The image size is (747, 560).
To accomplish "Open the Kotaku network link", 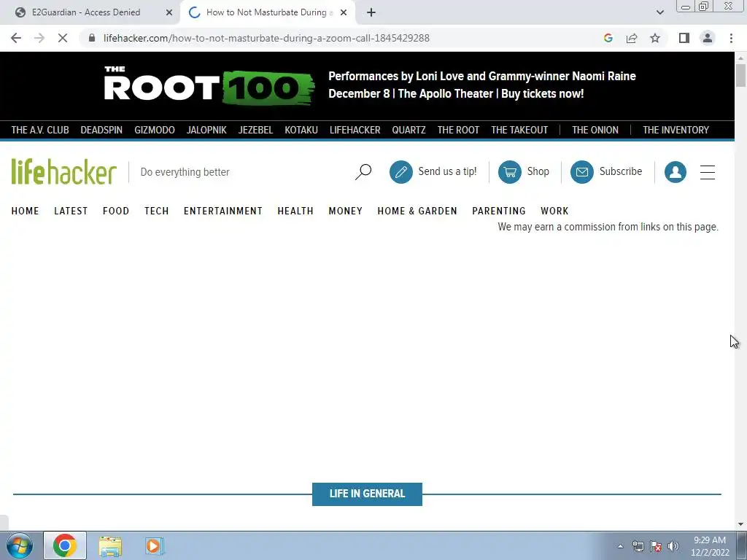I will tap(301, 130).
